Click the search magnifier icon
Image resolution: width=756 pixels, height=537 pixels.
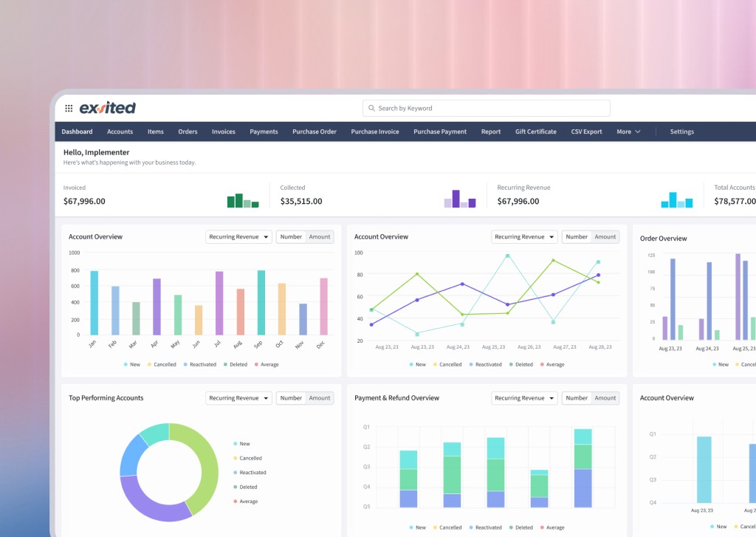point(371,108)
